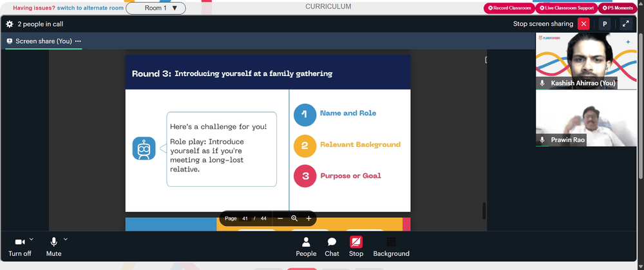644x270 pixels.
Task: Open the P profile button
Action: pyautogui.click(x=605, y=24)
